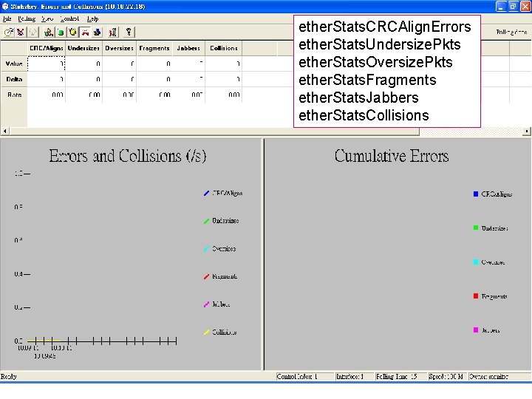Open the Control menu
The height and width of the screenshot is (399, 532).
point(69,18)
